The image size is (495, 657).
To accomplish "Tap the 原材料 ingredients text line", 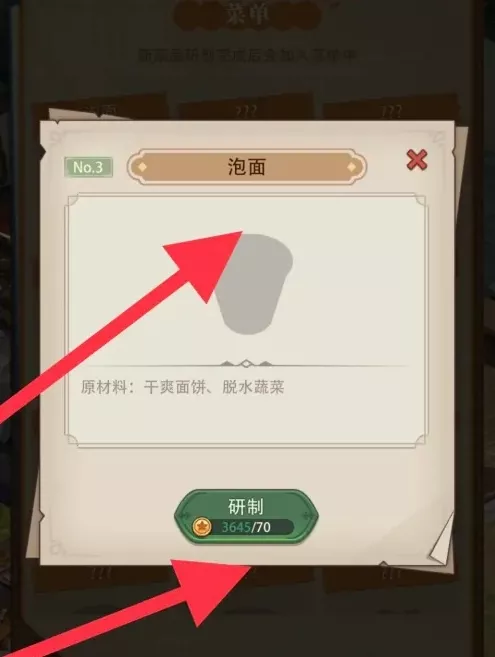I will [x=182, y=387].
